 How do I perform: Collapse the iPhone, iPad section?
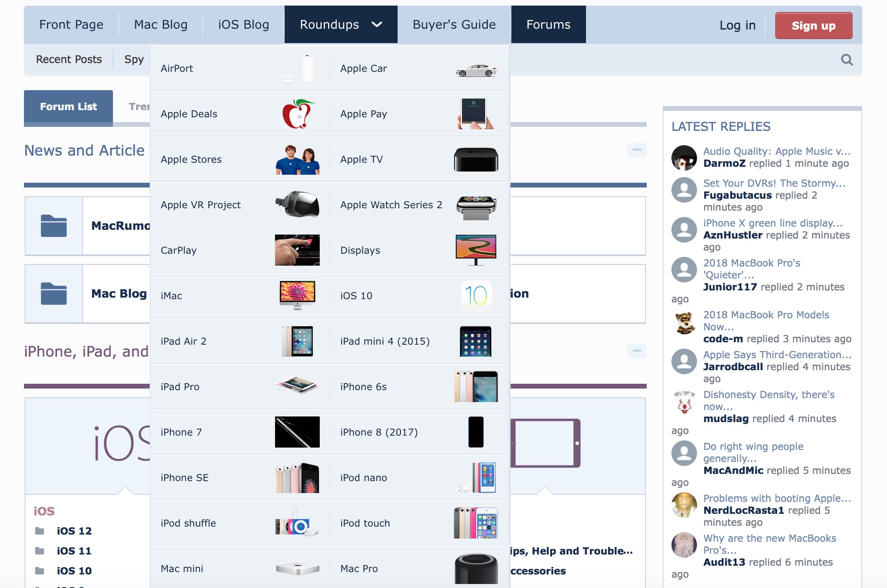tap(637, 351)
